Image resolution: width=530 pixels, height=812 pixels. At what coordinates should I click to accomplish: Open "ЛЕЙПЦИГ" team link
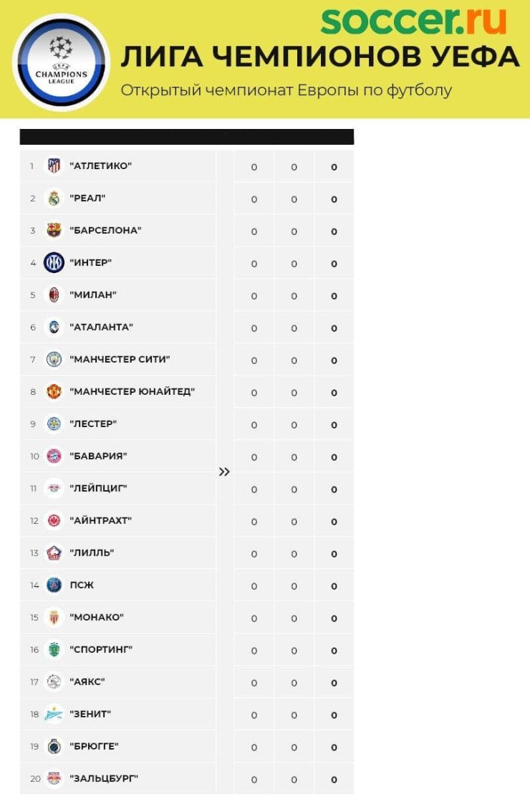click(x=98, y=488)
